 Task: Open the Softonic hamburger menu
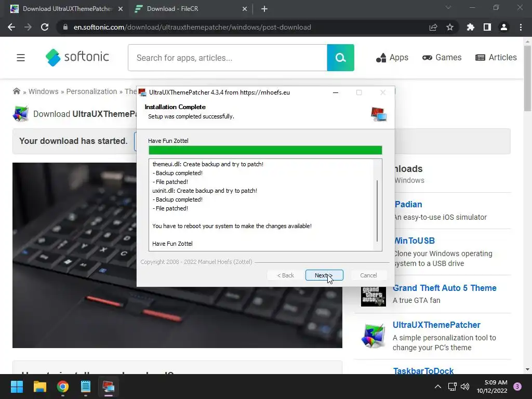tap(21, 58)
